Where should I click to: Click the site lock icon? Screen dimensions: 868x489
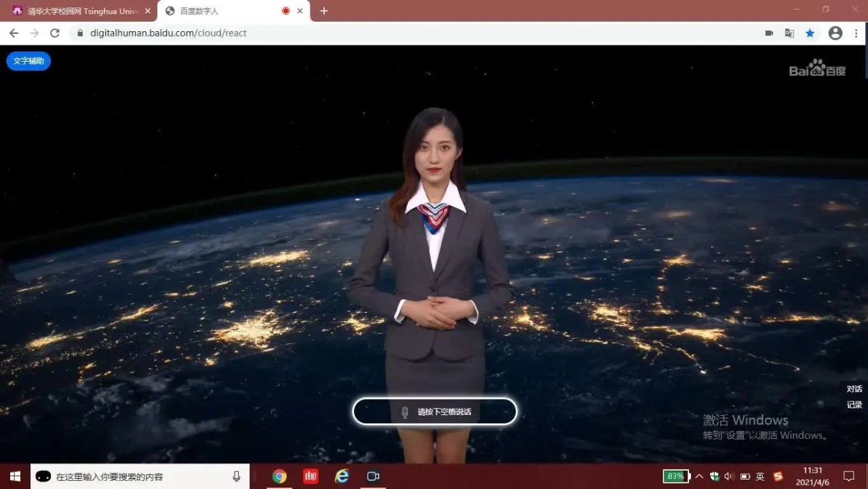pos(80,33)
